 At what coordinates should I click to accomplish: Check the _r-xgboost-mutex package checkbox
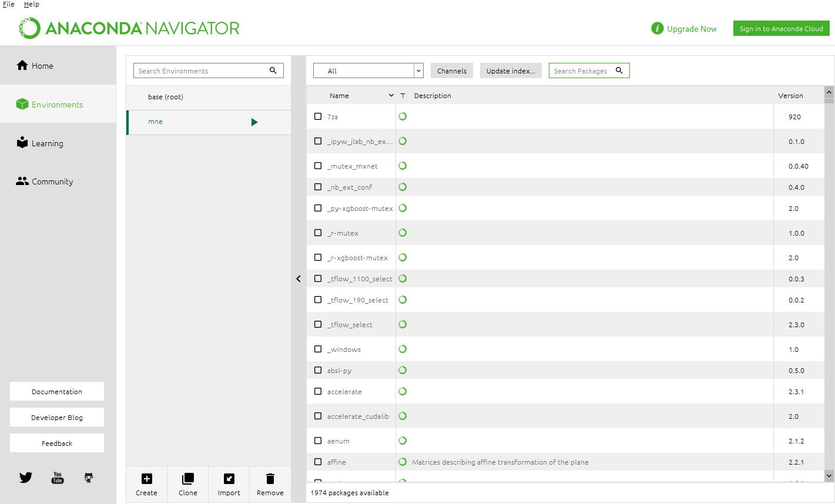coord(318,257)
